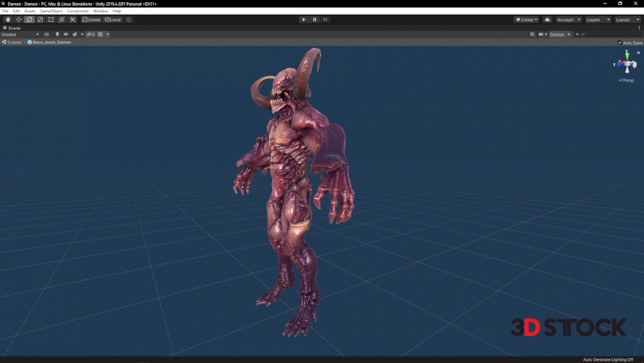Toggle scene lighting bulb
Image resolution: width=644 pixels, height=363 pixels.
coord(57,34)
